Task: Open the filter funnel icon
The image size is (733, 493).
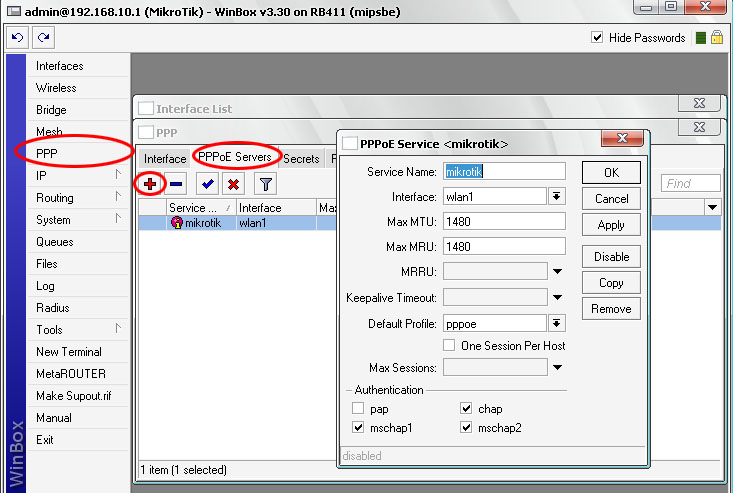Action: click(x=266, y=184)
